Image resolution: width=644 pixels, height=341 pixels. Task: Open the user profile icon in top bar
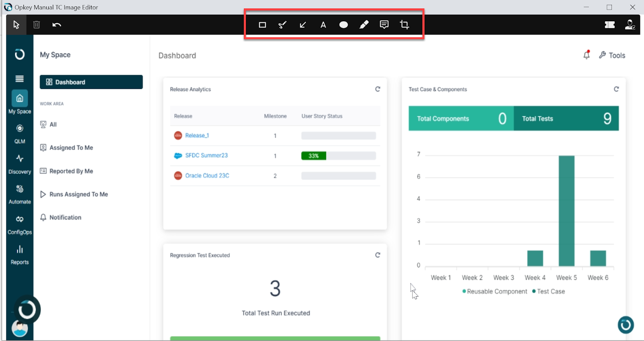pos(630,25)
